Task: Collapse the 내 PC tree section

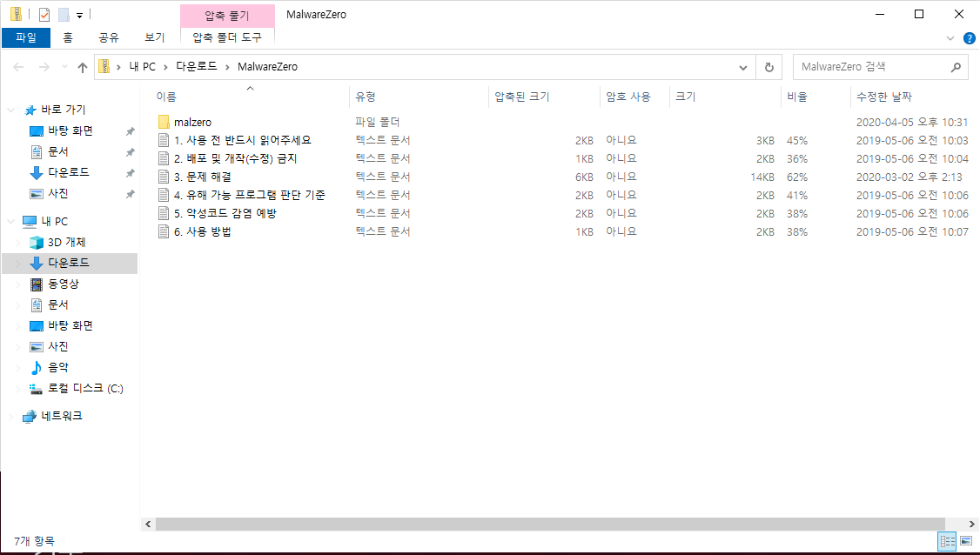Action: (10, 221)
